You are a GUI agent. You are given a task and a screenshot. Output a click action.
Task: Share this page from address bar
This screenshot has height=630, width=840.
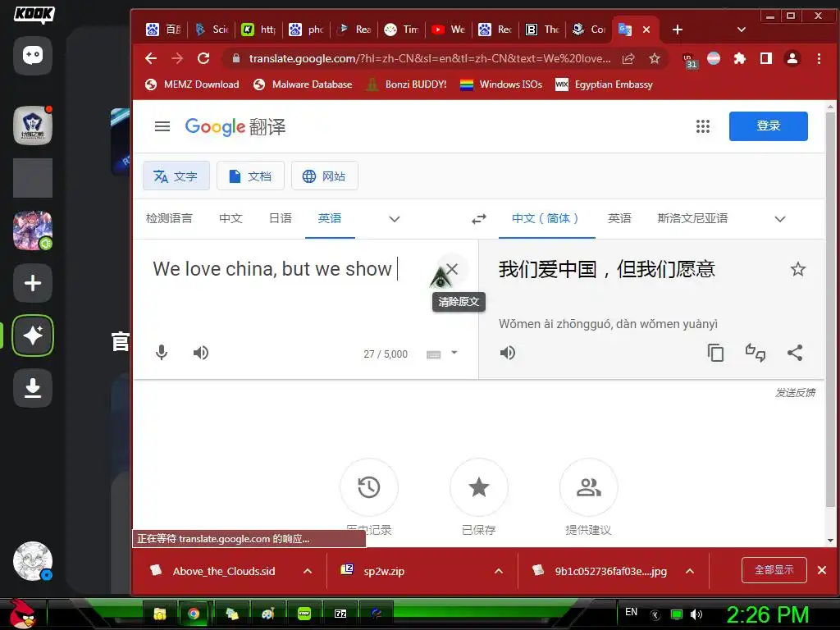628,58
